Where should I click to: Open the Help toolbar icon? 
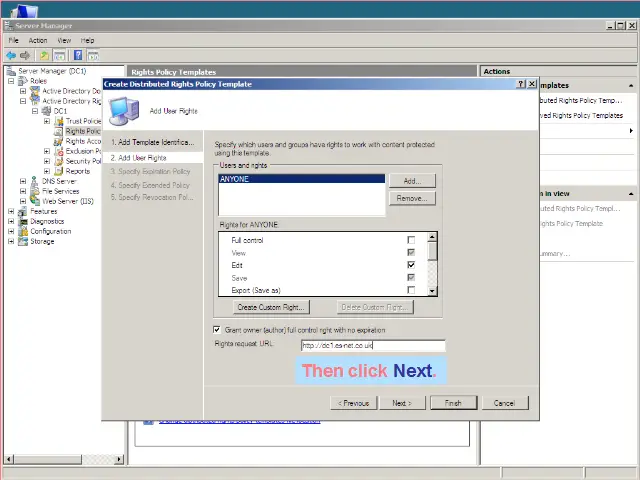coord(78,55)
